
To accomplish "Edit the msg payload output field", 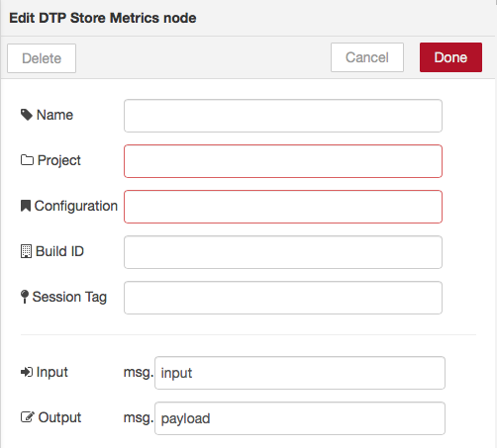I will pyautogui.click(x=300, y=418).
